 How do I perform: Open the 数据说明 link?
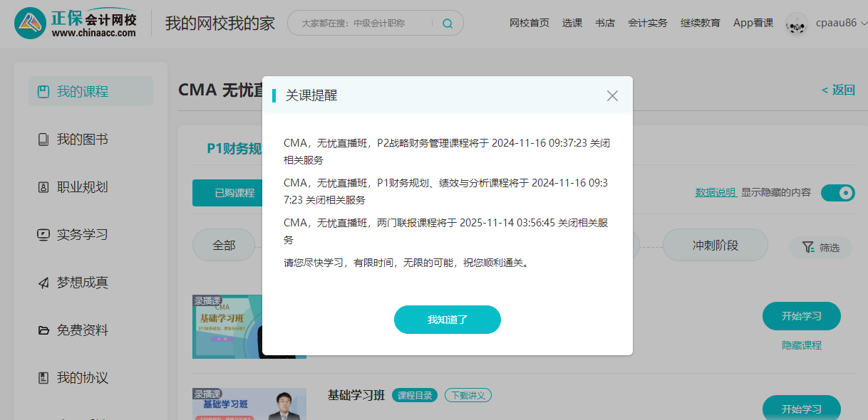[x=715, y=192]
